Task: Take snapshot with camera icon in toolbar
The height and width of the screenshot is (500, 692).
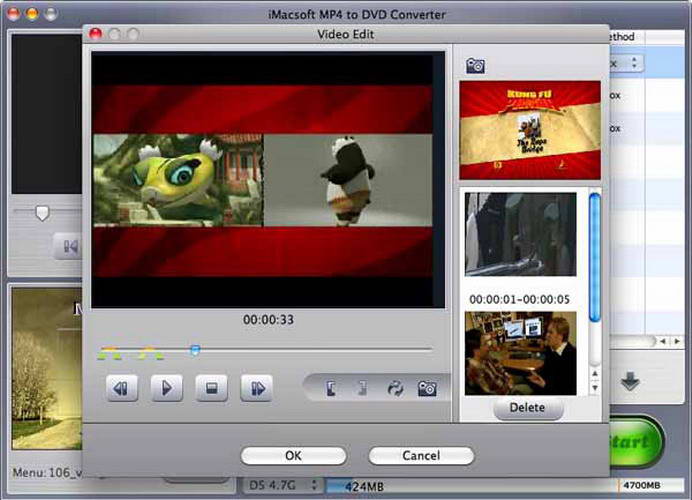Action: pos(427,388)
